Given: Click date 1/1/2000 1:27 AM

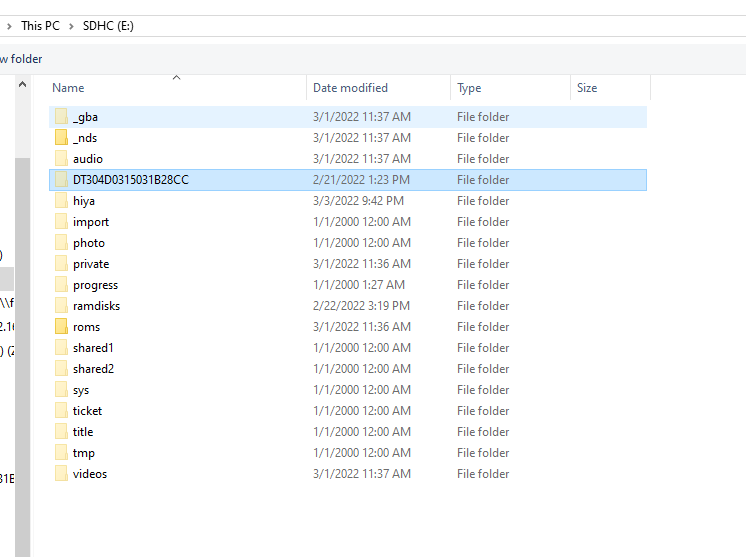Looking at the screenshot, I should click(x=359, y=285).
